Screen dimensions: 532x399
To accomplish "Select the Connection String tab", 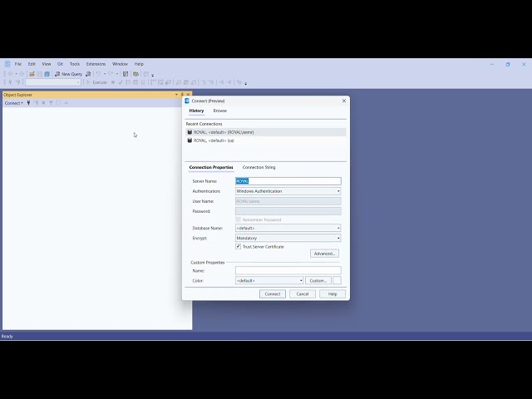I will coord(259,167).
